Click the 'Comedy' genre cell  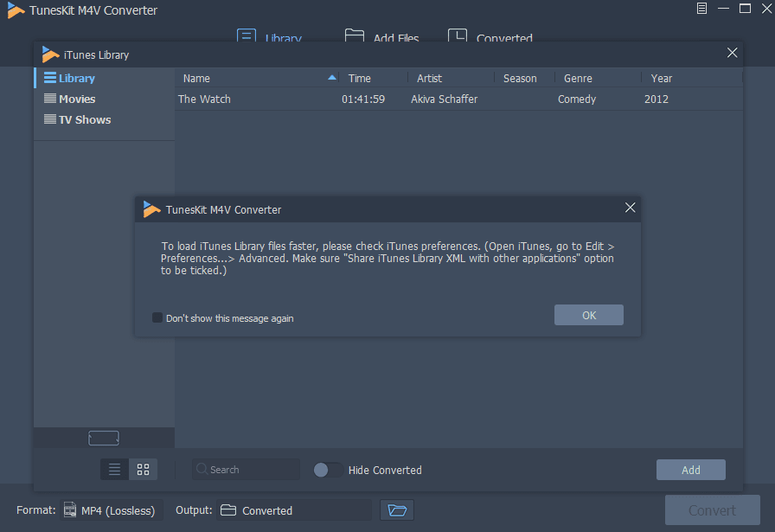point(577,99)
